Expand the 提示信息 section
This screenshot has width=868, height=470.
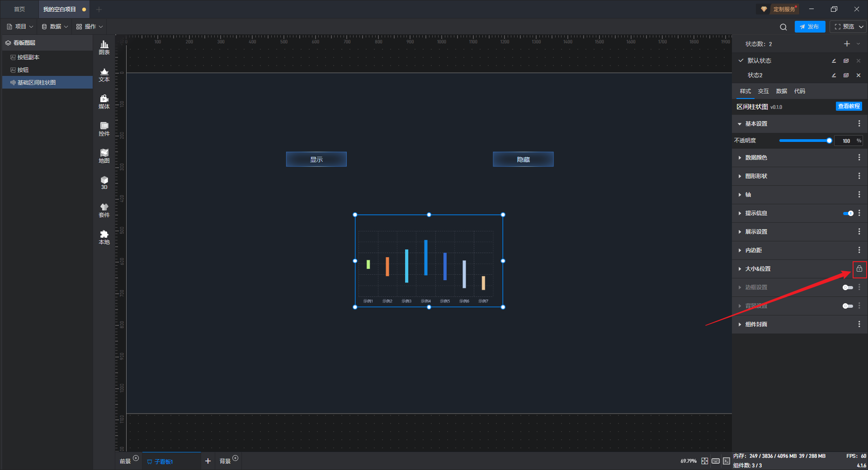pyautogui.click(x=740, y=213)
